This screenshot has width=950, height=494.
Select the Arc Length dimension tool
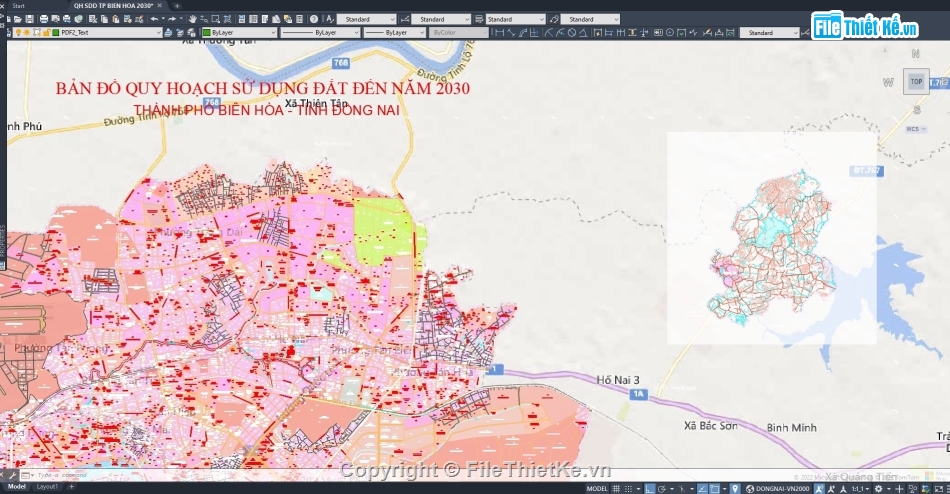(x=523, y=33)
